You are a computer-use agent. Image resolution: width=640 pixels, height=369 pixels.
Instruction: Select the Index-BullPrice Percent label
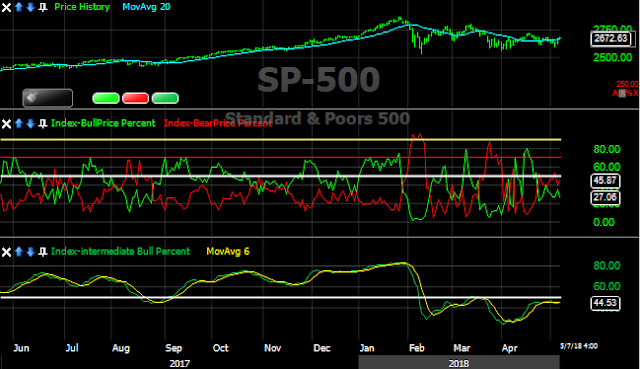click(x=103, y=123)
